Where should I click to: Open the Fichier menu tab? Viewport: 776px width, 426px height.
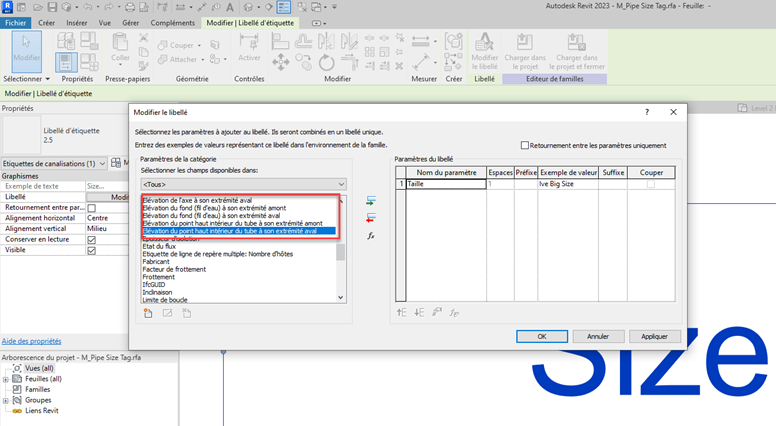[17, 22]
